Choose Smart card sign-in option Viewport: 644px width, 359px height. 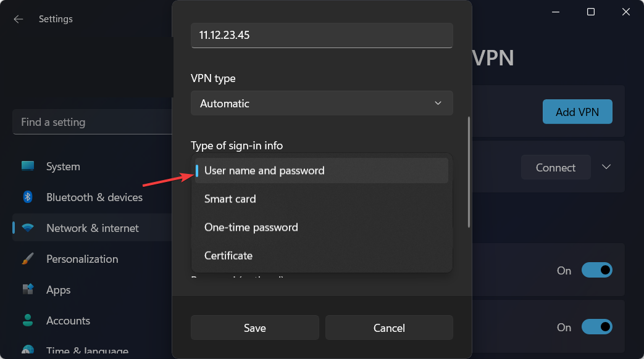322,199
